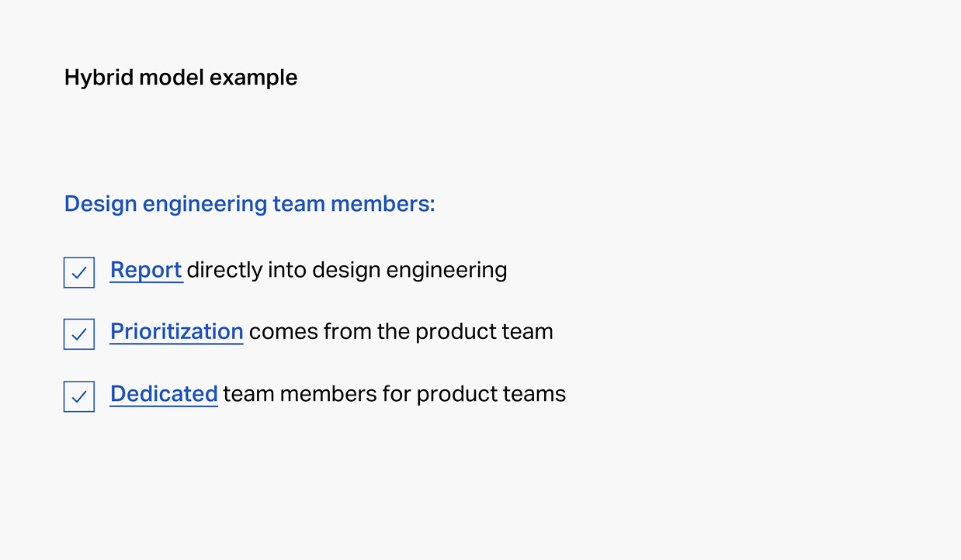
Task: Follow the Prioritization link
Action: (x=177, y=332)
